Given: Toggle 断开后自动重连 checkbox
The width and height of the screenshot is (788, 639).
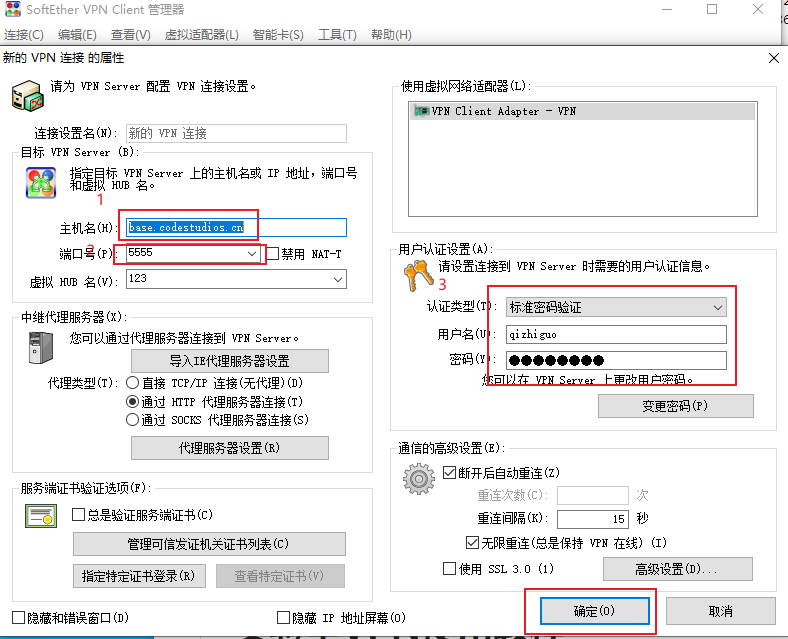Looking at the screenshot, I should point(449,473).
